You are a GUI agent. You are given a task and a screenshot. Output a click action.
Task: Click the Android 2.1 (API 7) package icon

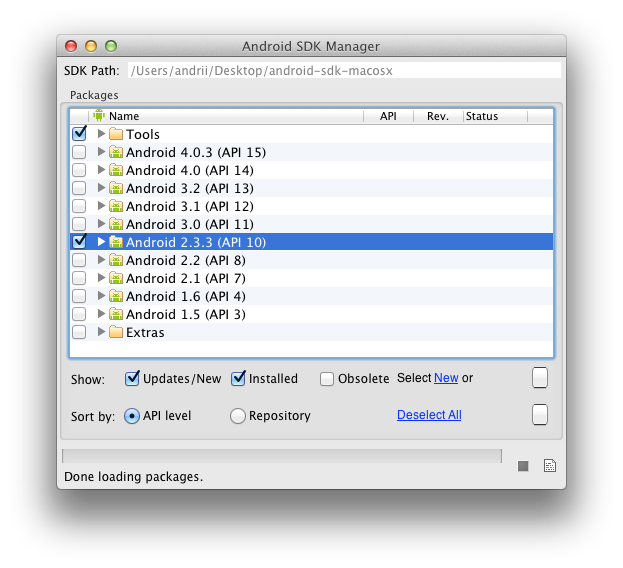click(116, 278)
